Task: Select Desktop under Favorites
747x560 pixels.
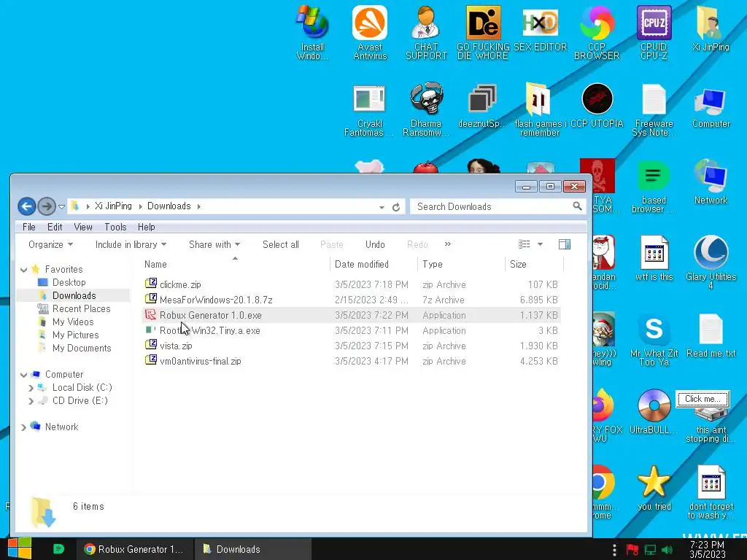Action: point(69,282)
